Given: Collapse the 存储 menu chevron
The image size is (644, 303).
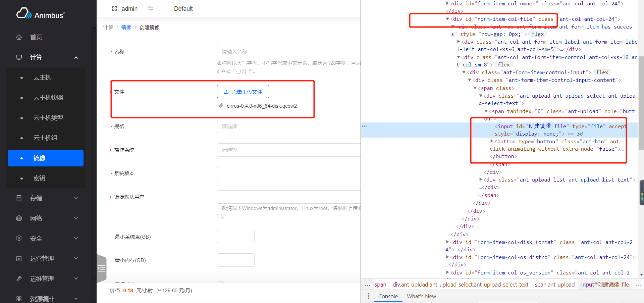Looking at the screenshot, I should pyautogui.click(x=76, y=198).
